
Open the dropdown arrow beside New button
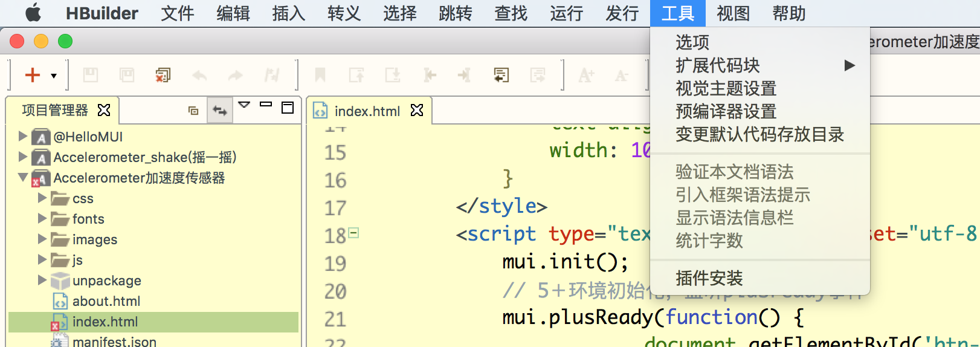[x=54, y=76]
